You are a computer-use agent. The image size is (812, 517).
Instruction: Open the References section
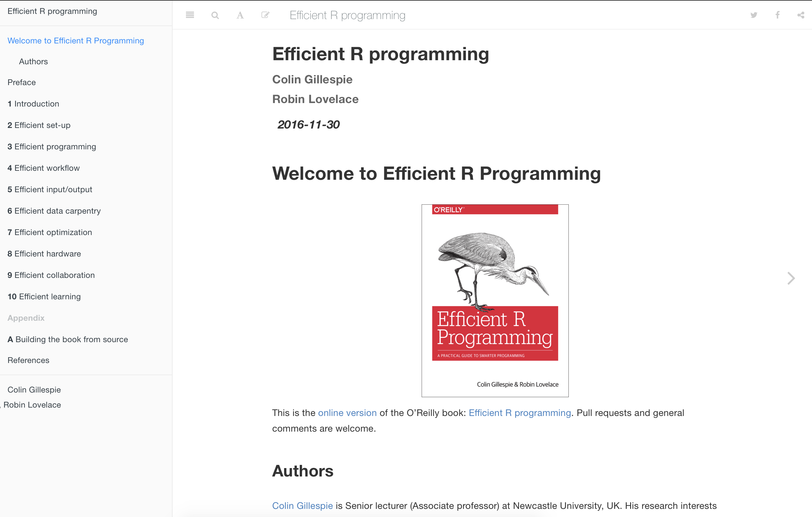pos(28,360)
